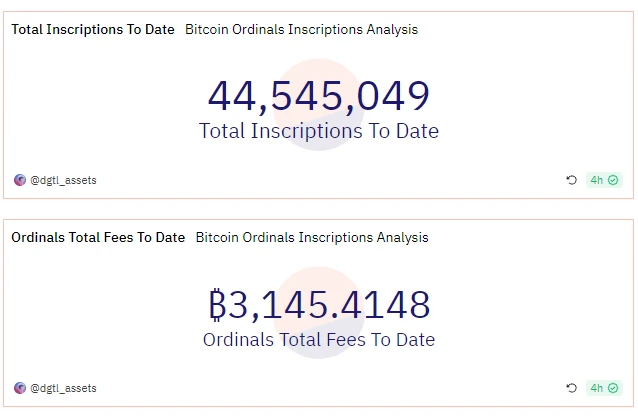Click the refresh icon on Total Inscriptions panel
Image resolution: width=638 pixels, height=416 pixels.
click(x=571, y=180)
